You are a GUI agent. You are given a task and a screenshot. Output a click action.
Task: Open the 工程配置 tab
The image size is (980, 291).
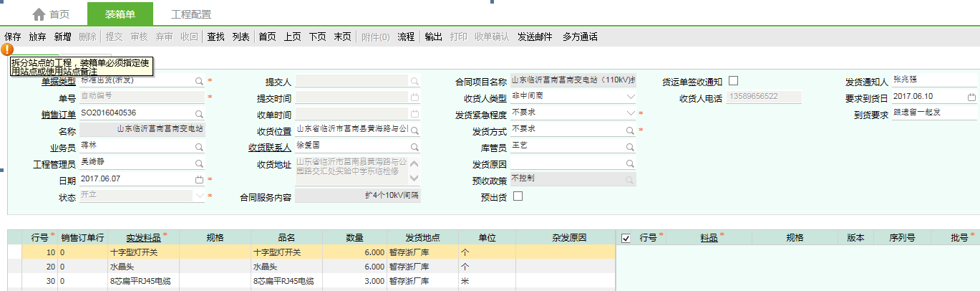coord(191,14)
